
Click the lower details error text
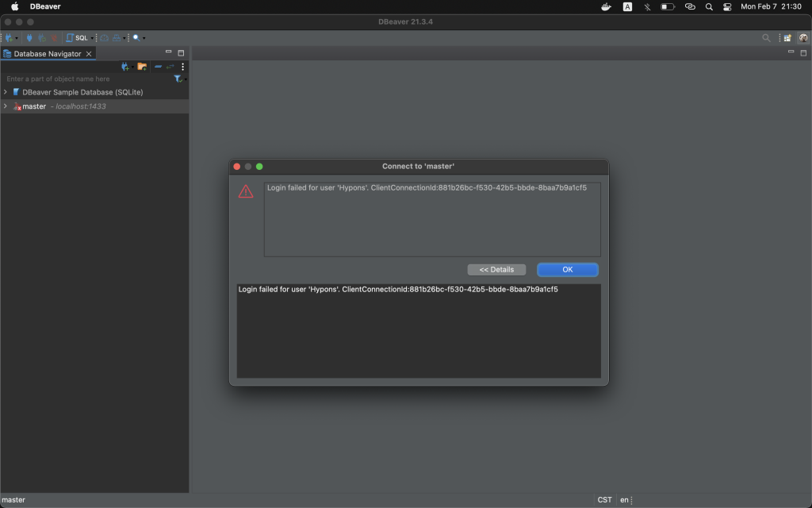point(398,289)
